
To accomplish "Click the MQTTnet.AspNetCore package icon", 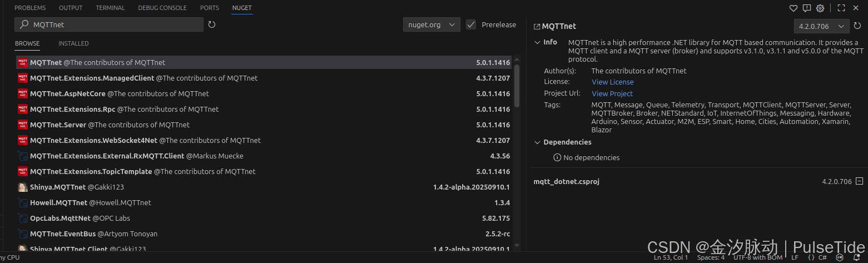I will [23, 93].
